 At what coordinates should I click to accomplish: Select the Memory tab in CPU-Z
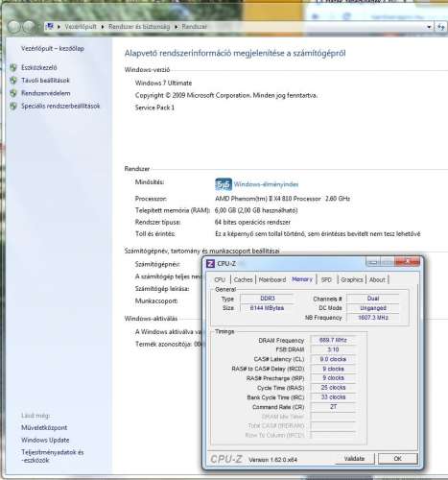tap(302, 279)
